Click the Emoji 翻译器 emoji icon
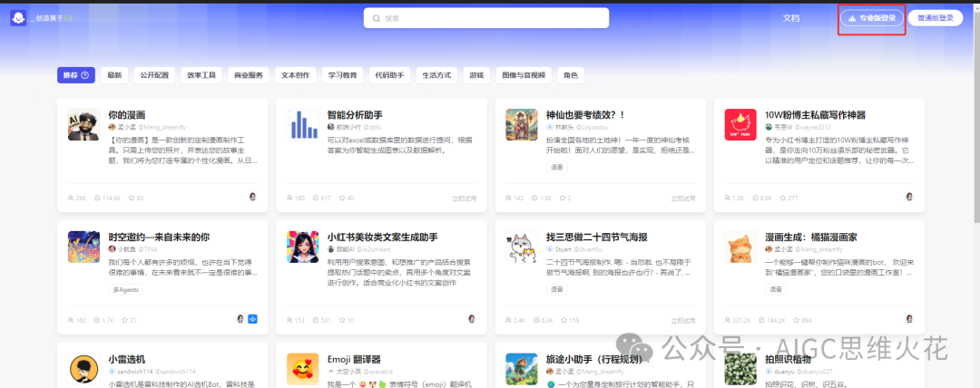 302,369
